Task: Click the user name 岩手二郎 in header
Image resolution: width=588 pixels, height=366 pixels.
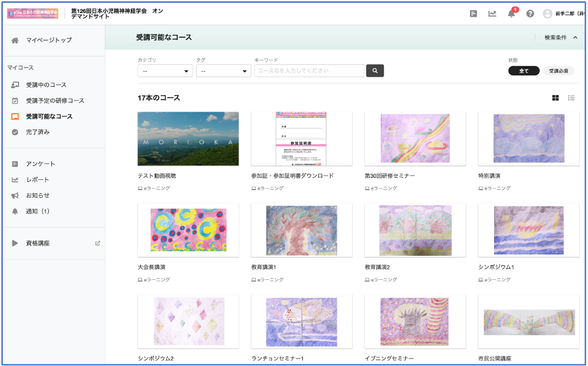Action: coord(569,14)
